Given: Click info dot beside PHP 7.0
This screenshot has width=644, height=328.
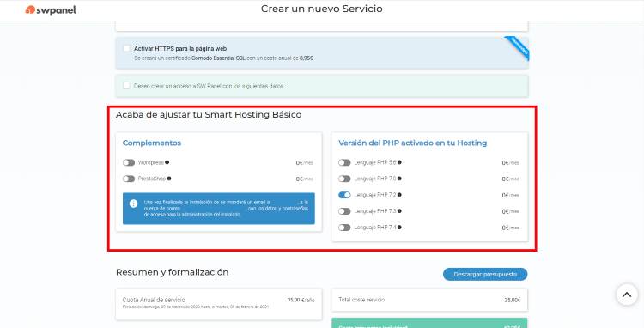Looking at the screenshot, I should pos(399,178).
